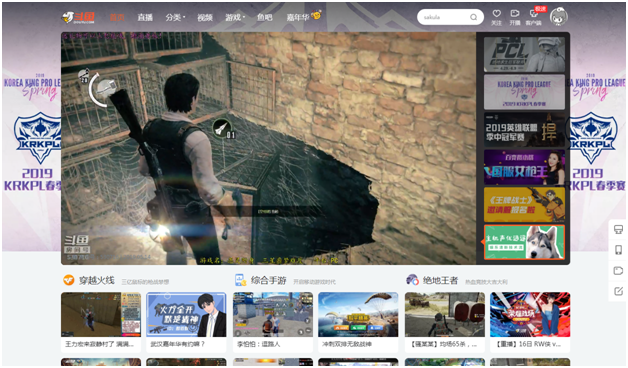Click the desktop client icon in right sidebar

(618, 229)
